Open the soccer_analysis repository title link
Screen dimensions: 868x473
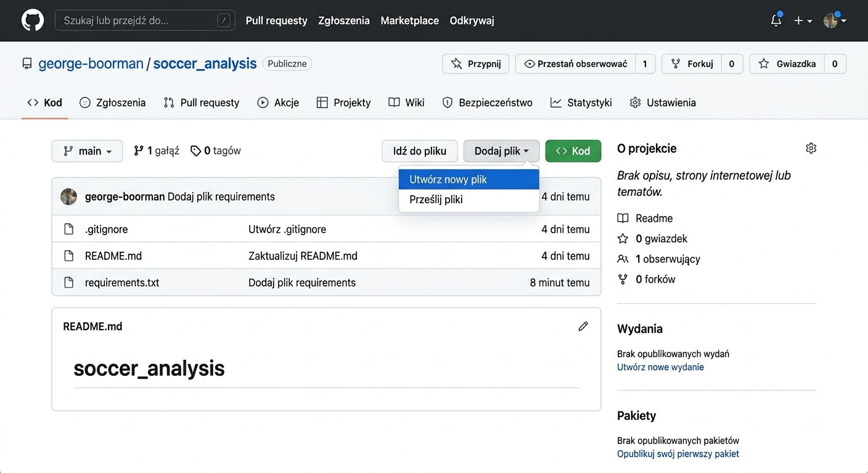[x=205, y=63]
